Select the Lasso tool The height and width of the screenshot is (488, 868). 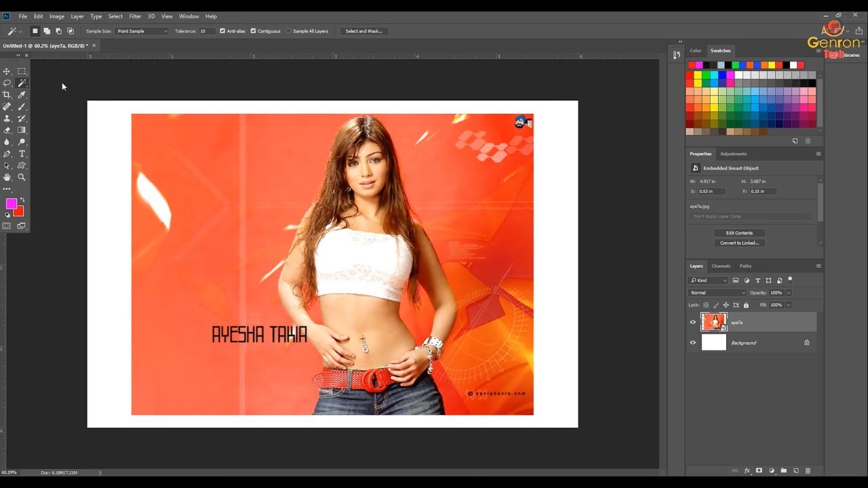(x=7, y=83)
